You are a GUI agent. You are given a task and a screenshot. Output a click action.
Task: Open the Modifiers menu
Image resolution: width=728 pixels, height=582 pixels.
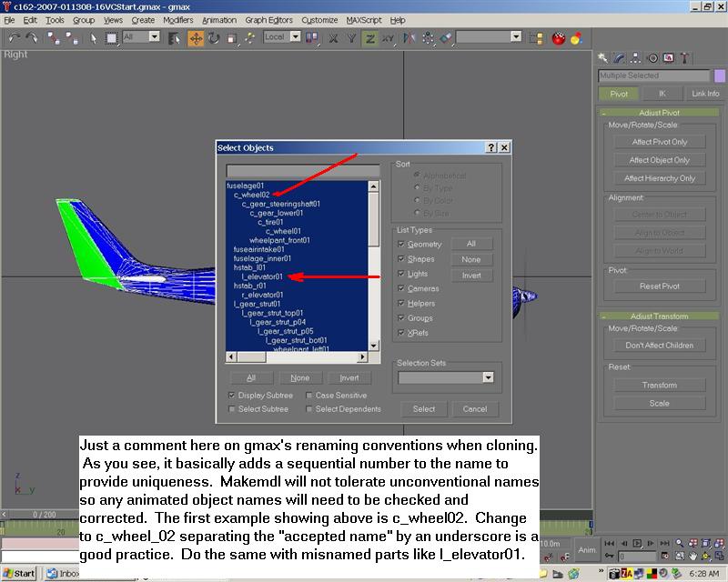(177, 20)
